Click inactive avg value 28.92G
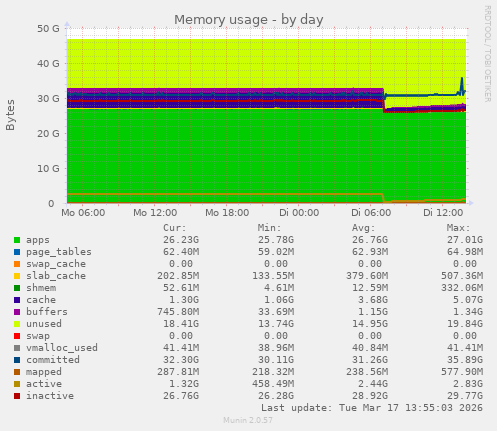Viewport: 497px width, 431px height. (370, 396)
